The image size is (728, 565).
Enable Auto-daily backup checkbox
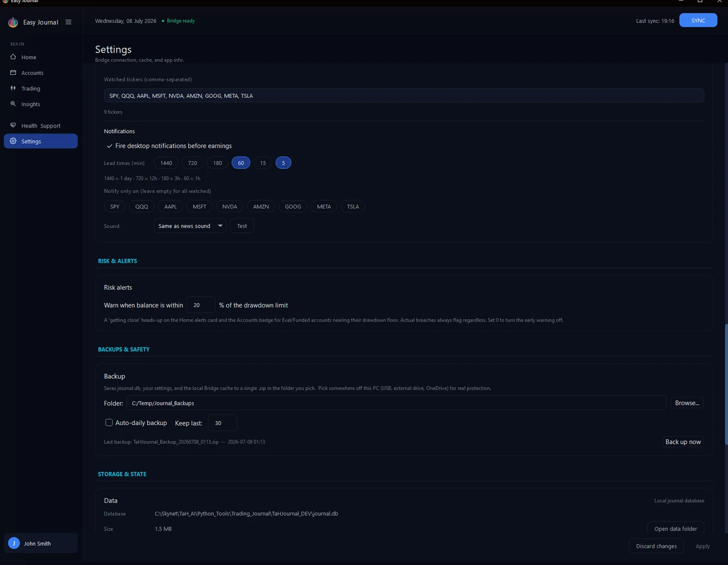[109, 422]
